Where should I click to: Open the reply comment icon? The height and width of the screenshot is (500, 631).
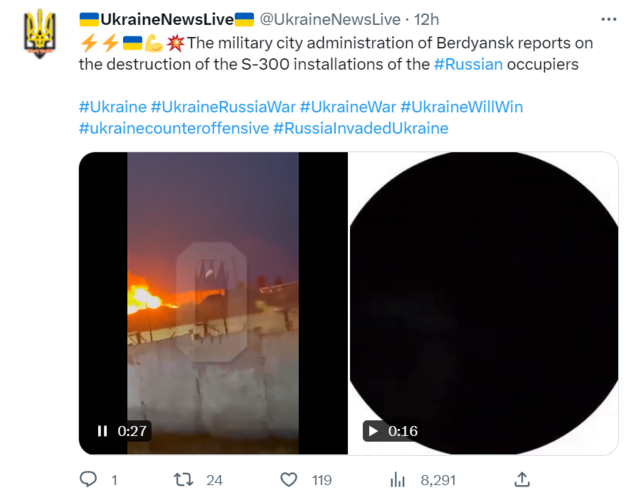(x=88, y=479)
